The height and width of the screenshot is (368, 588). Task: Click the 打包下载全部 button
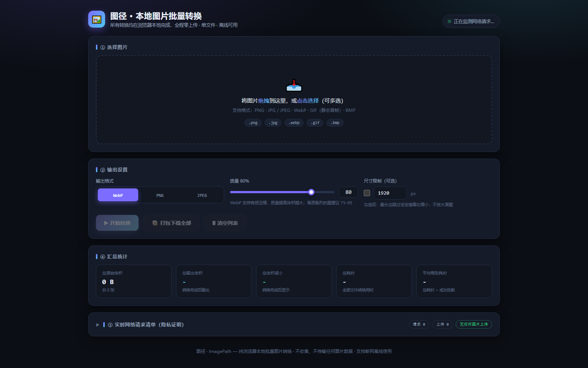pos(171,223)
